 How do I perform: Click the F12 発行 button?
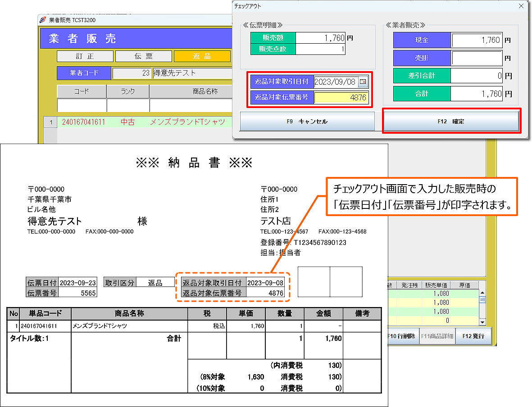pyautogui.click(x=473, y=336)
